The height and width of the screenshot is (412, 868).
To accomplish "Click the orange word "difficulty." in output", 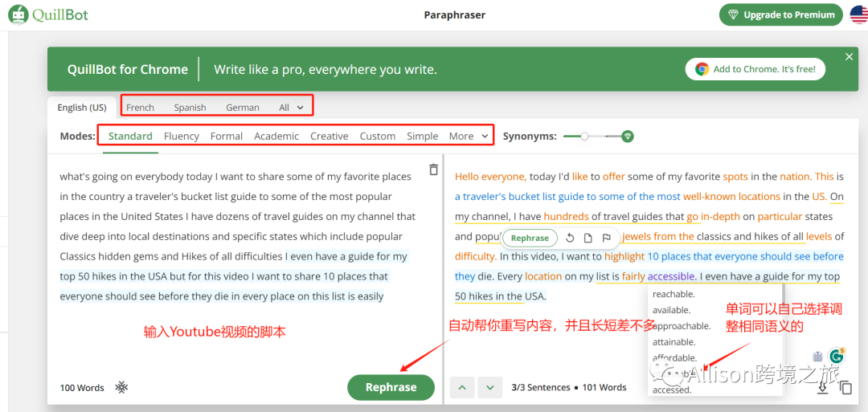I will tap(476, 256).
